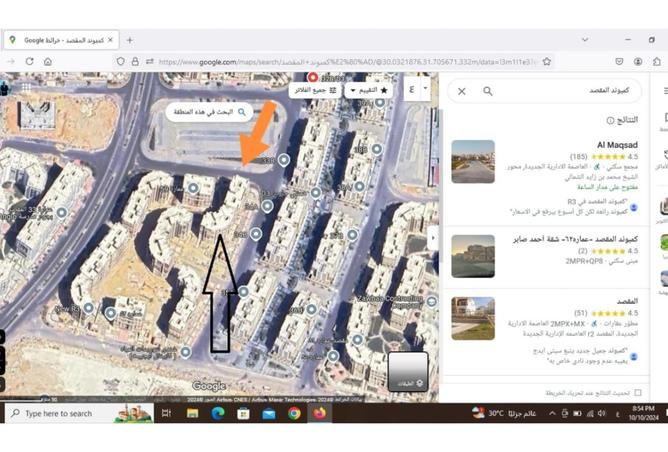The height and width of the screenshot is (452, 668).
Task: Show tracking protection shield info
Action: (121, 62)
